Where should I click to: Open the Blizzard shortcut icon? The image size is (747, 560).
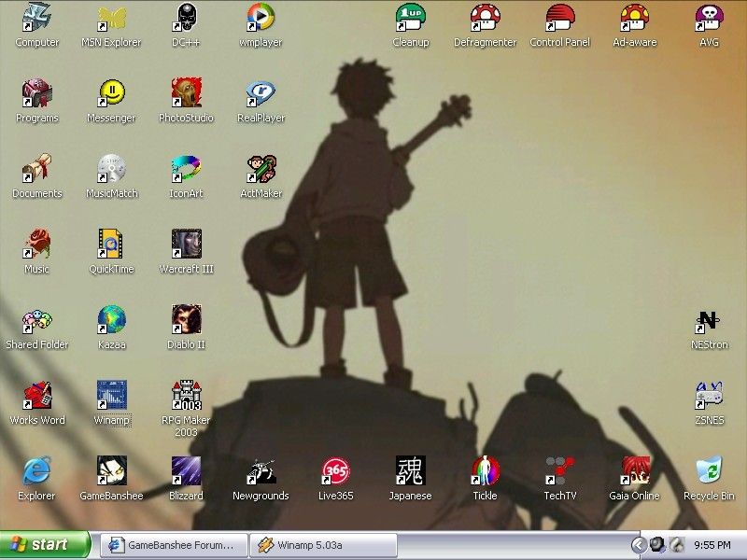186,470
